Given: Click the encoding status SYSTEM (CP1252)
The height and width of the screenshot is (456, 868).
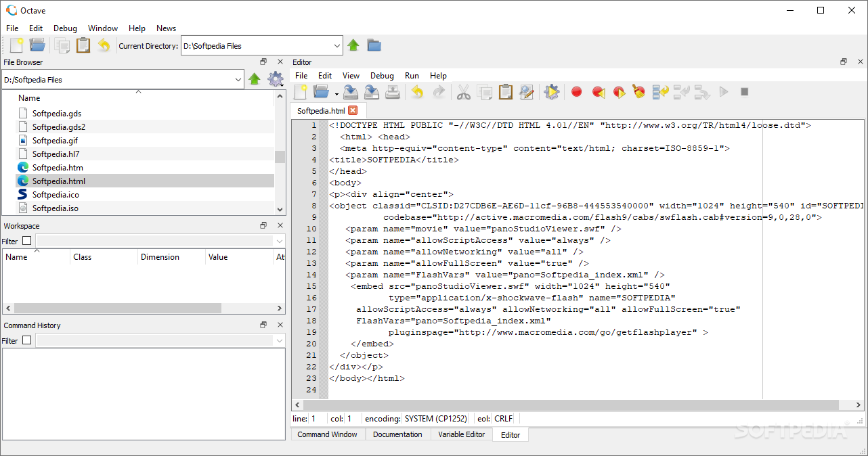Looking at the screenshot, I should click(x=436, y=419).
